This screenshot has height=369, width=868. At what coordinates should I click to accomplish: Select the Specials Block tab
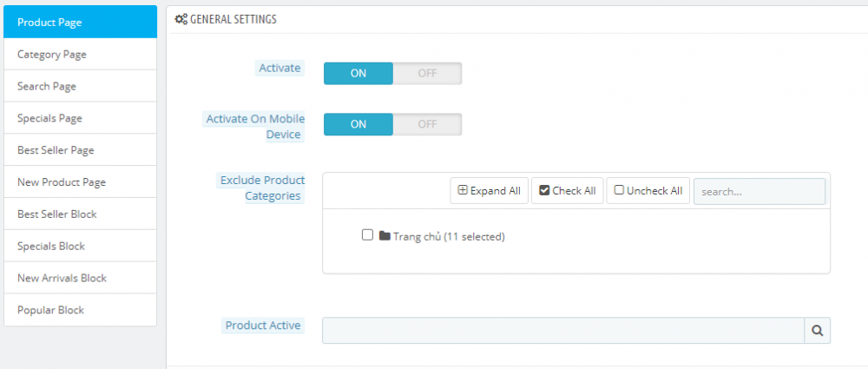(80, 246)
